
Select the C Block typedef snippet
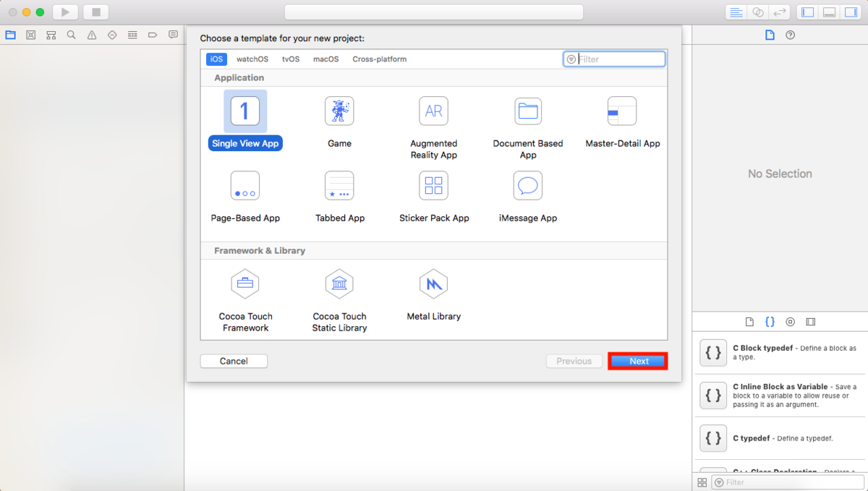(x=780, y=353)
